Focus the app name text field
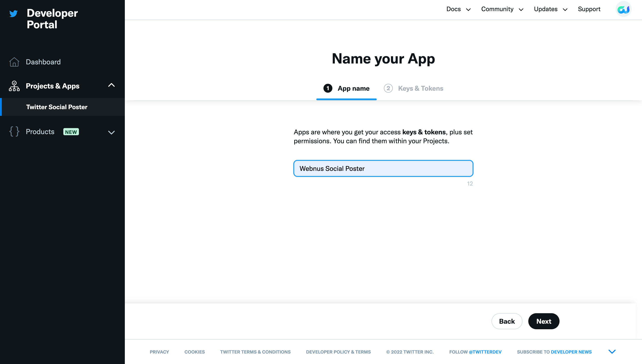 click(383, 168)
